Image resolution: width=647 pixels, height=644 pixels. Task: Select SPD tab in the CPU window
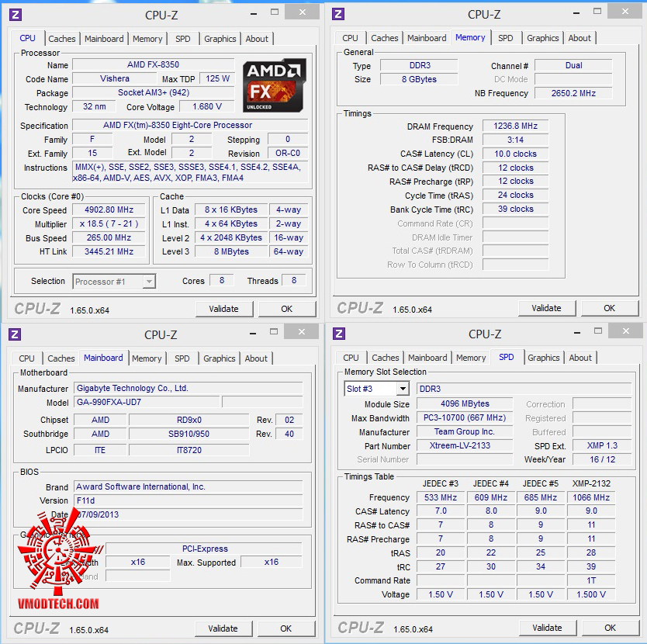point(183,39)
